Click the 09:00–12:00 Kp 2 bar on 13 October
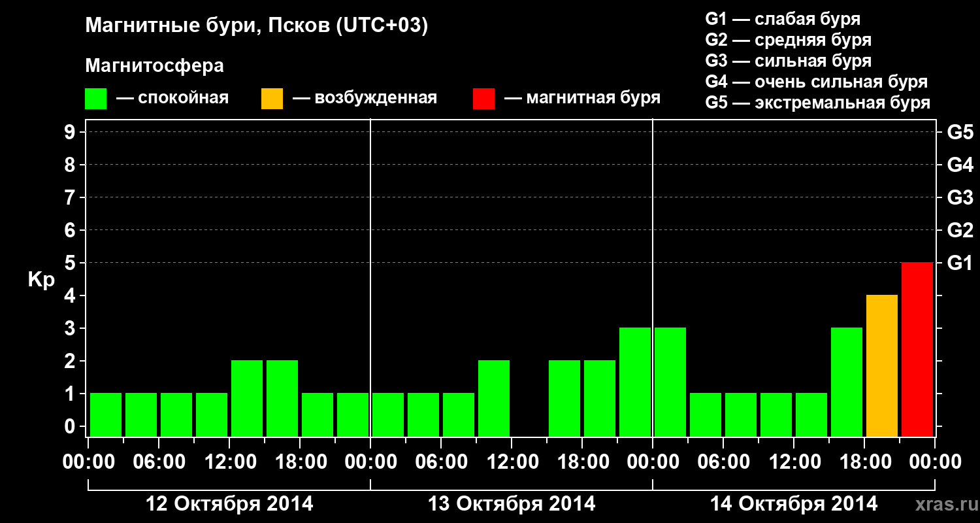This screenshot has height=523, width=980. (494, 398)
